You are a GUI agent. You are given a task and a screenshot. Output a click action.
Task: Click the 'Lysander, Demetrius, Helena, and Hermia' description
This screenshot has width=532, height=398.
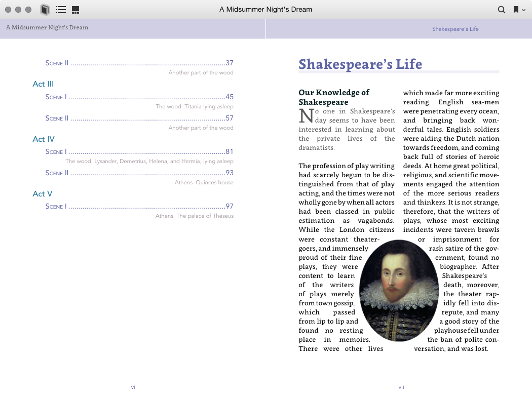click(149, 161)
